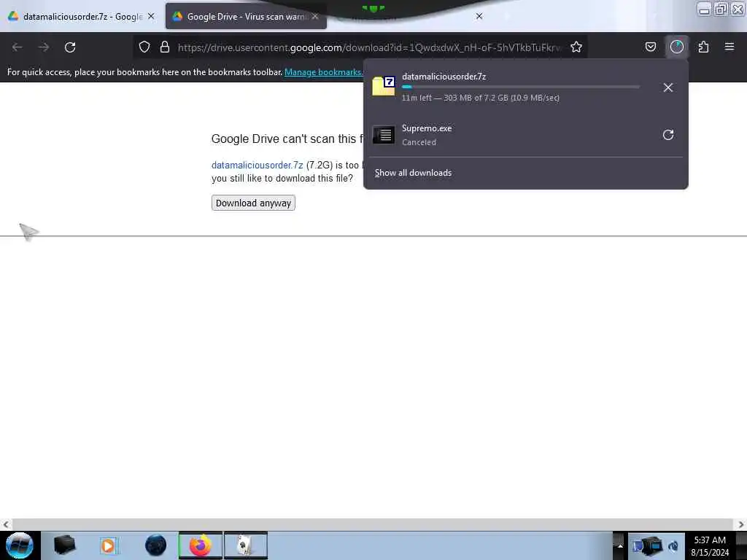Go forward using the browser forward arrow

44,47
